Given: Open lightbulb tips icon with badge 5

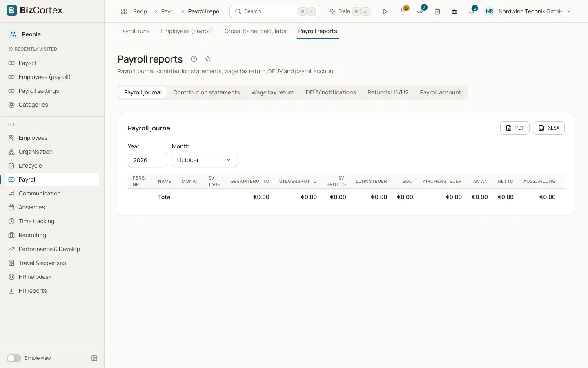Looking at the screenshot, I should [x=403, y=11].
